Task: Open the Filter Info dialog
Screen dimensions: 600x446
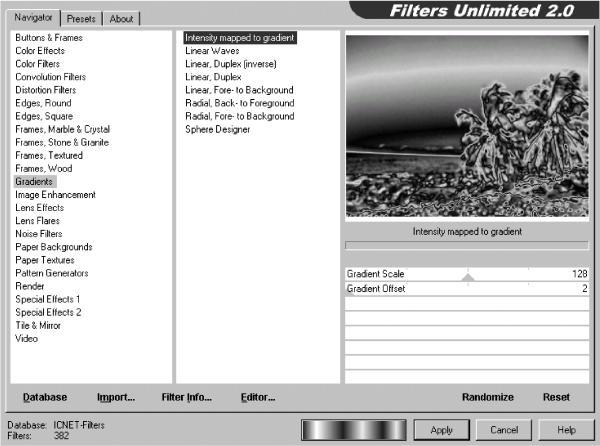Action: coord(186,397)
